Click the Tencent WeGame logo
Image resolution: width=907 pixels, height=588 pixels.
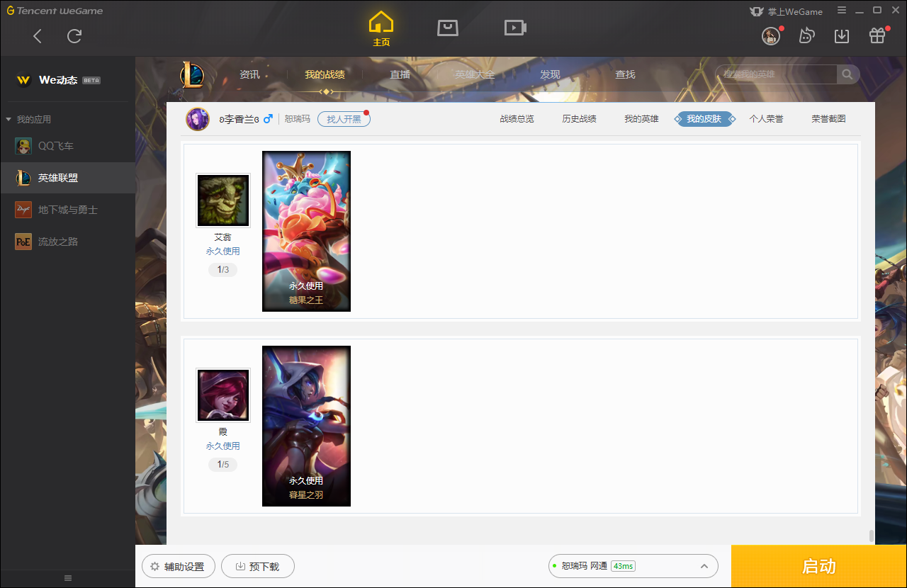point(55,11)
